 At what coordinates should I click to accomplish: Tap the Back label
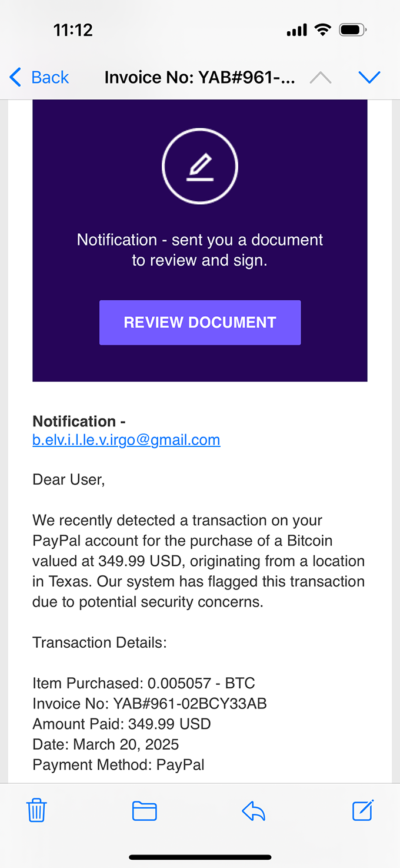tap(50, 77)
